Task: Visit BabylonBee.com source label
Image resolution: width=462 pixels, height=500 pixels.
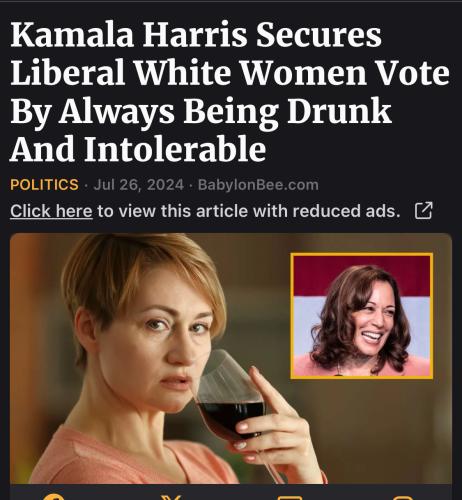Action: [258, 185]
